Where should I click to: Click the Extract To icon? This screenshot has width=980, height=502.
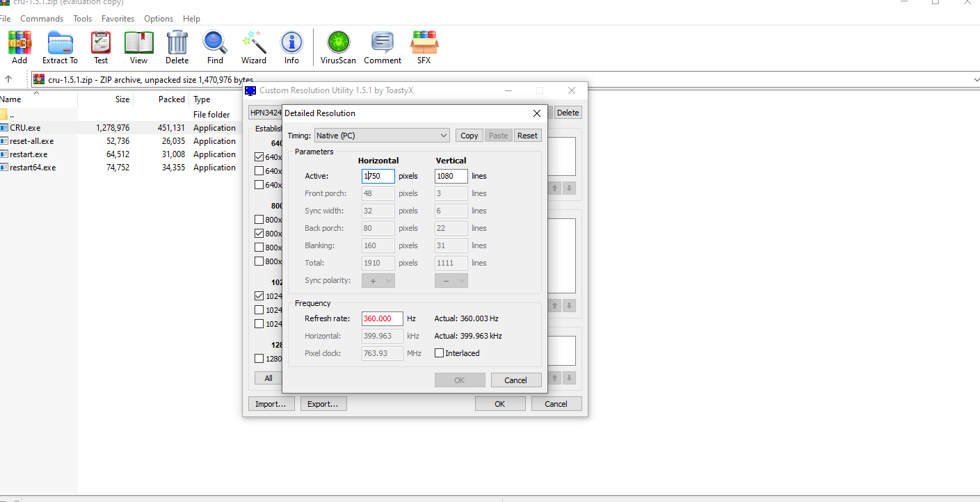coord(60,44)
